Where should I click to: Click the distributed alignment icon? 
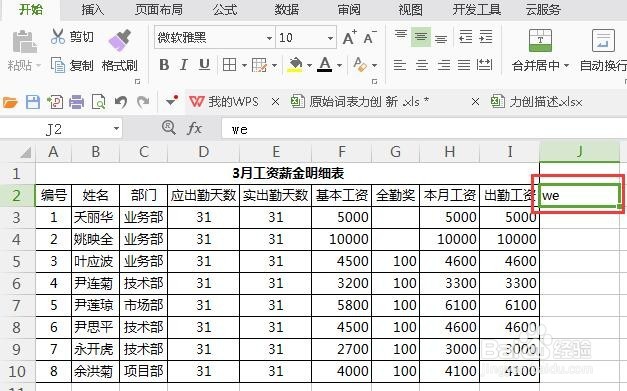click(x=484, y=65)
